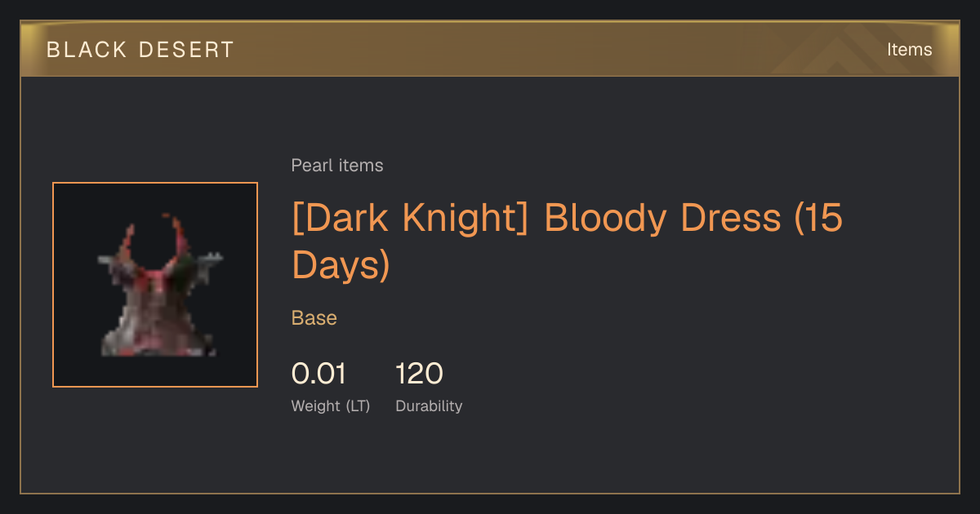
Task: Click the Pearl items category label
Action: [337, 166]
